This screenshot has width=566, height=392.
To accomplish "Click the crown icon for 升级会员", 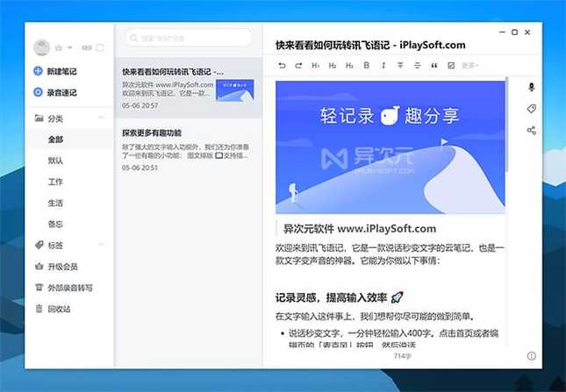I will pos(39,266).
